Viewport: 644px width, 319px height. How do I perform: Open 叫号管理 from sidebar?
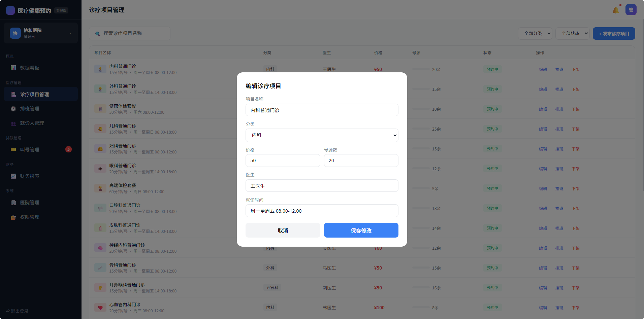(x=30, y=150)
